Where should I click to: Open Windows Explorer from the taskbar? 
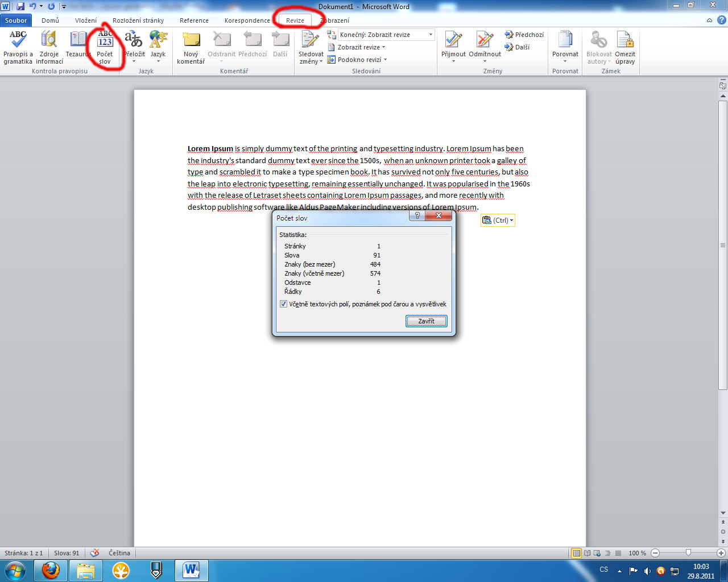pos(86,570)
